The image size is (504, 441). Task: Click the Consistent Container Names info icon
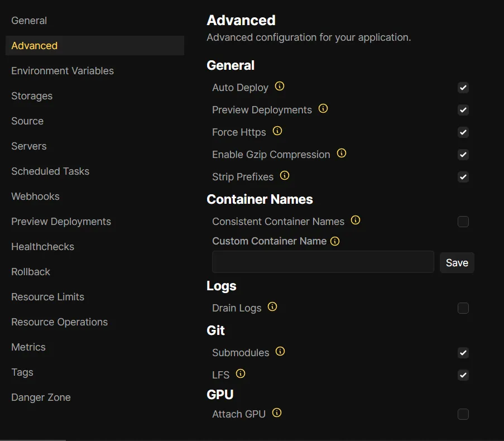coord(356,220)
